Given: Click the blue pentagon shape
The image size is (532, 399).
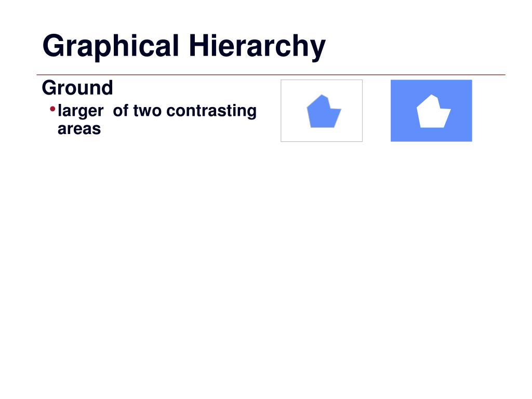Looking at the screenshot, I should 323,112.
